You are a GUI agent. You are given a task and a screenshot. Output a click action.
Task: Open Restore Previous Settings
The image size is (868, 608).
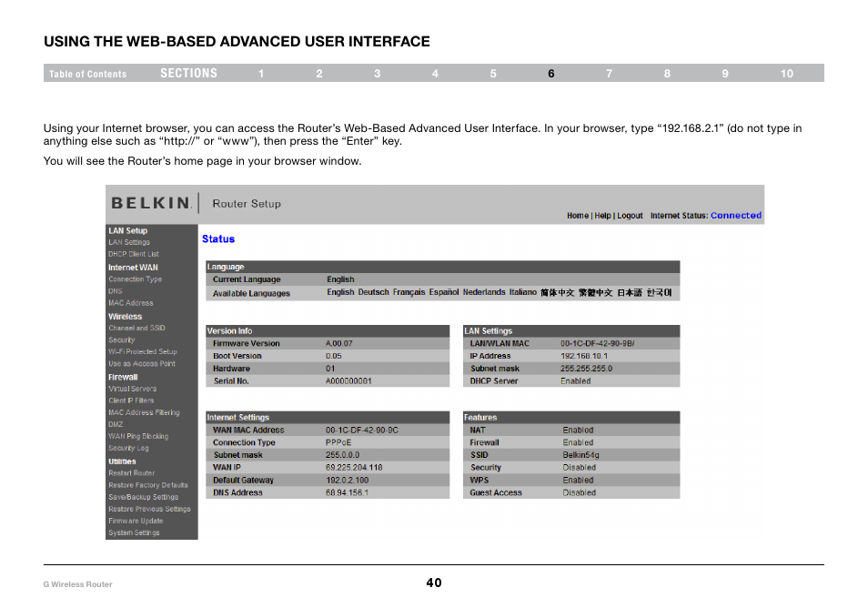click(149, 509)
